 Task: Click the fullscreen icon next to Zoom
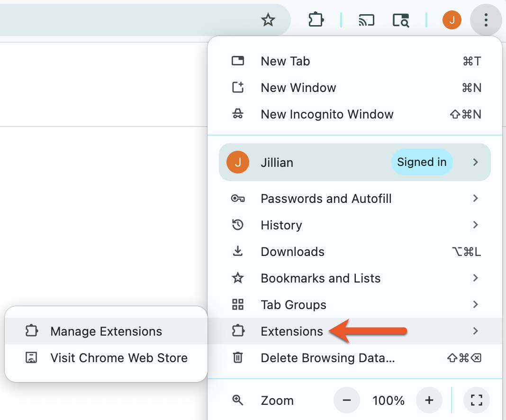click(x=476, y=401)
